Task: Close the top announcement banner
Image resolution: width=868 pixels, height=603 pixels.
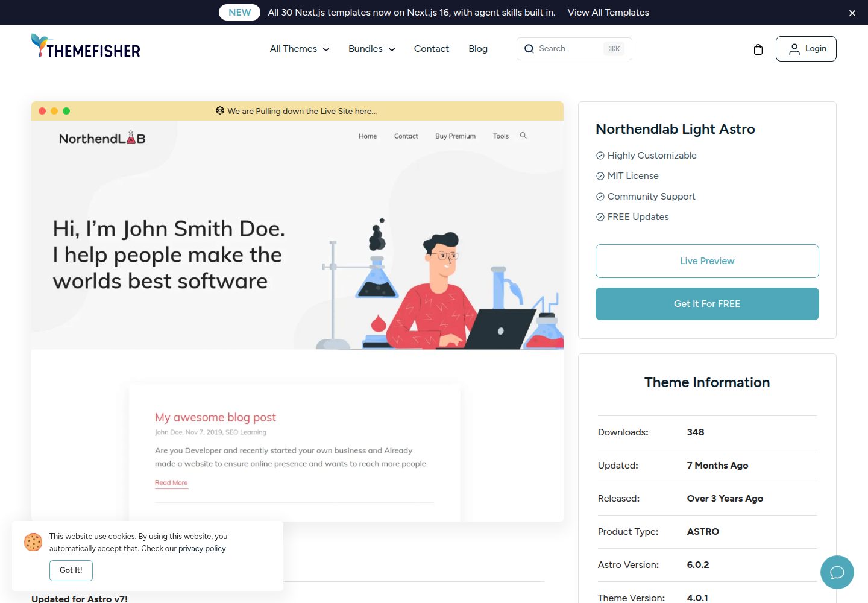Action: [852, 13]
